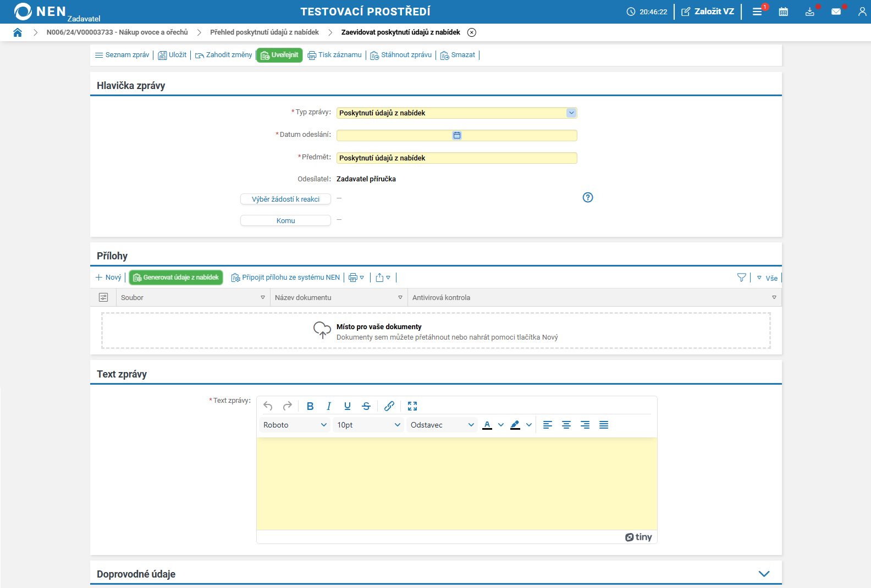Open the Typ zprávy dropdown
The width and height of the screenshot is (871, 588).
(x=571, y=113)
